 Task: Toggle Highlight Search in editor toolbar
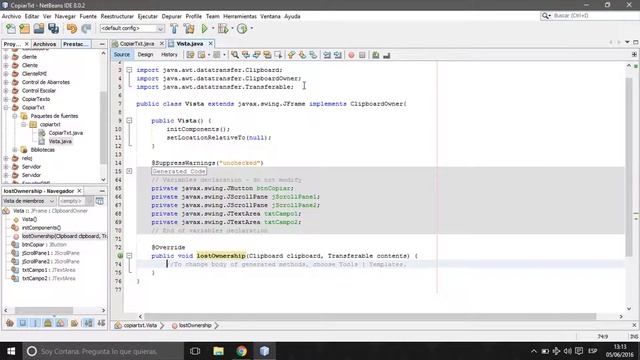267,55
